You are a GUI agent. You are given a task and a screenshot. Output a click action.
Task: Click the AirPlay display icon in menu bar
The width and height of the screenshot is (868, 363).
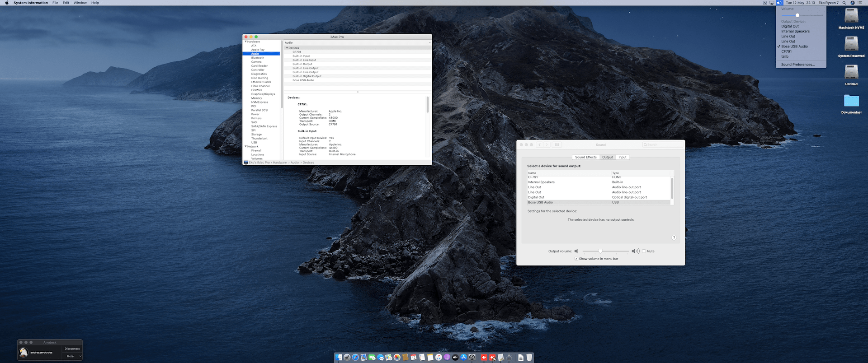point(772,3)
